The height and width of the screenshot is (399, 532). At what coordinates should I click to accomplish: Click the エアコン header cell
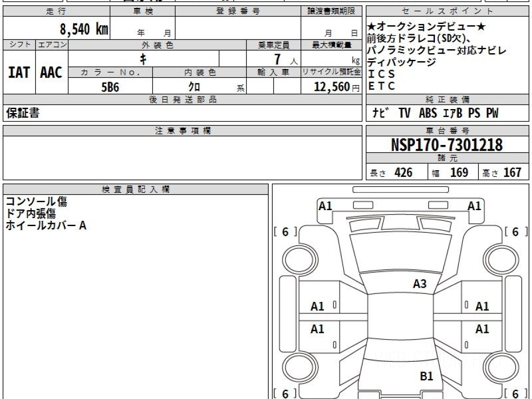coord(52,45)
